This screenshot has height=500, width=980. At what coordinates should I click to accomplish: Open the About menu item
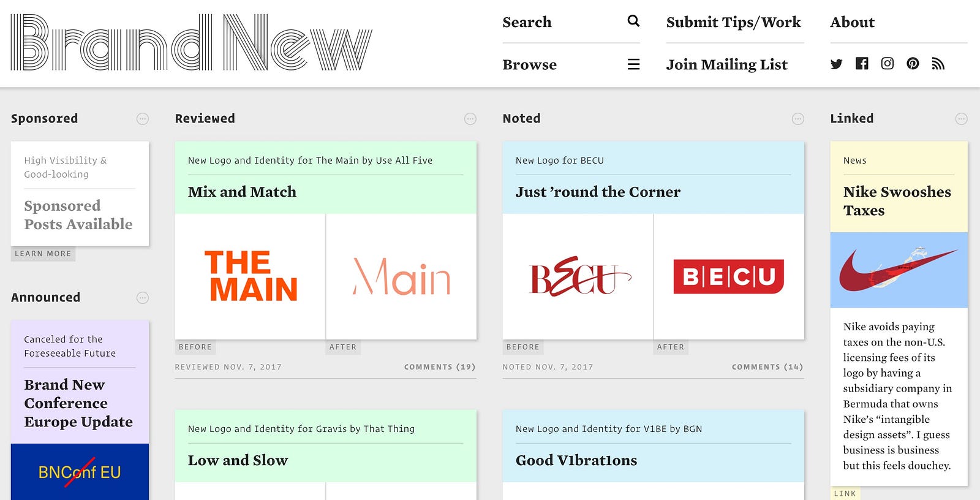coord(852,22)
